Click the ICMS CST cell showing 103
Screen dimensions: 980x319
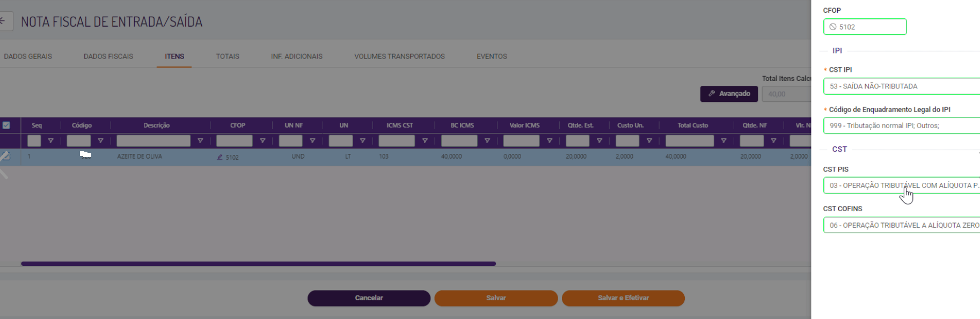[x=383, y=157]
